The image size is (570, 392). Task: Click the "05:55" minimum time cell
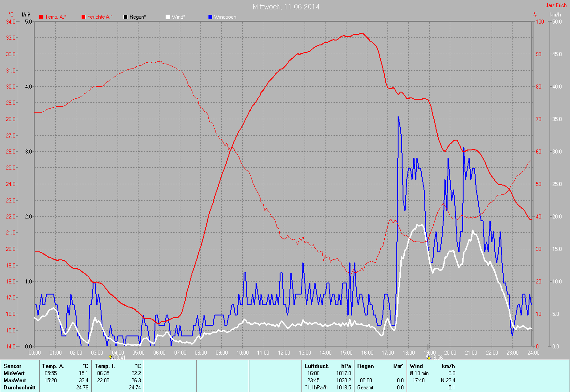click(x=51, y=373)
